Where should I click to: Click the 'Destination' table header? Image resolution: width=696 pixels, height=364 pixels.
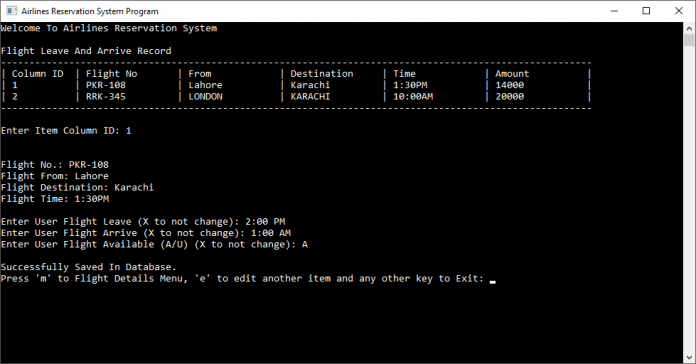coord(322,74)
